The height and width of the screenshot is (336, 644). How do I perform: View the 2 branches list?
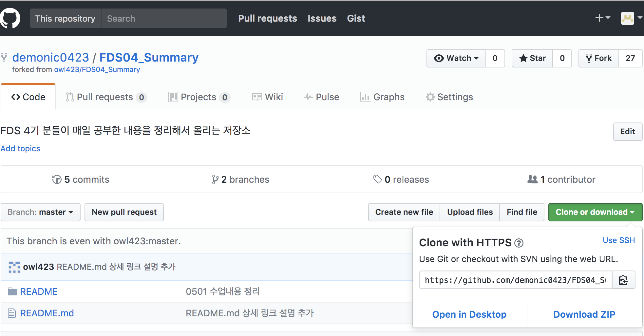pos(240,179)
